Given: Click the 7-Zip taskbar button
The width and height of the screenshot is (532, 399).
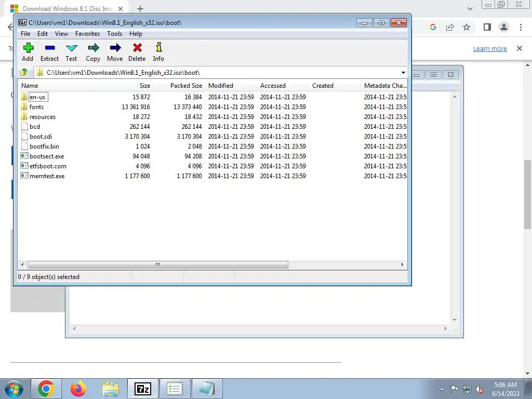Looking at the screenshot, I should (x=143, y=389).
